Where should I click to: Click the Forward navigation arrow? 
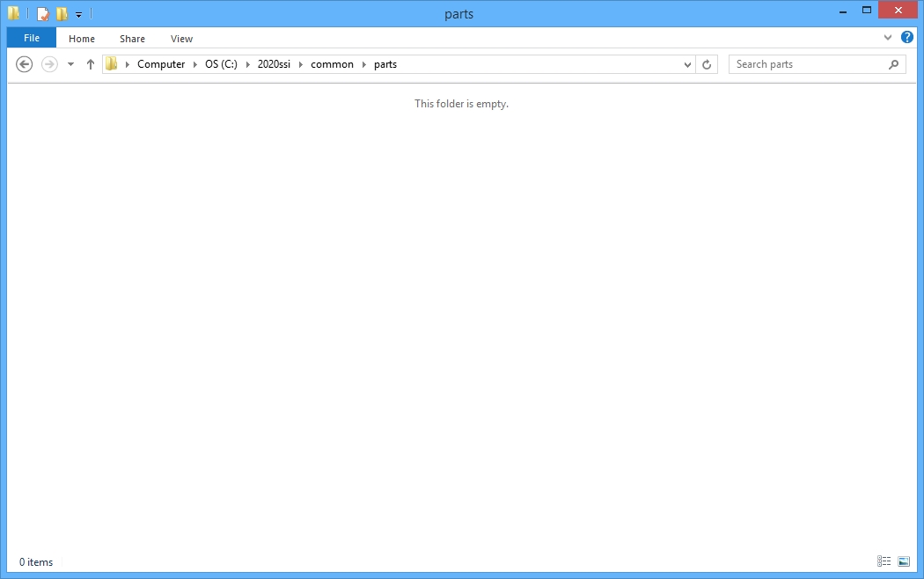49,64
